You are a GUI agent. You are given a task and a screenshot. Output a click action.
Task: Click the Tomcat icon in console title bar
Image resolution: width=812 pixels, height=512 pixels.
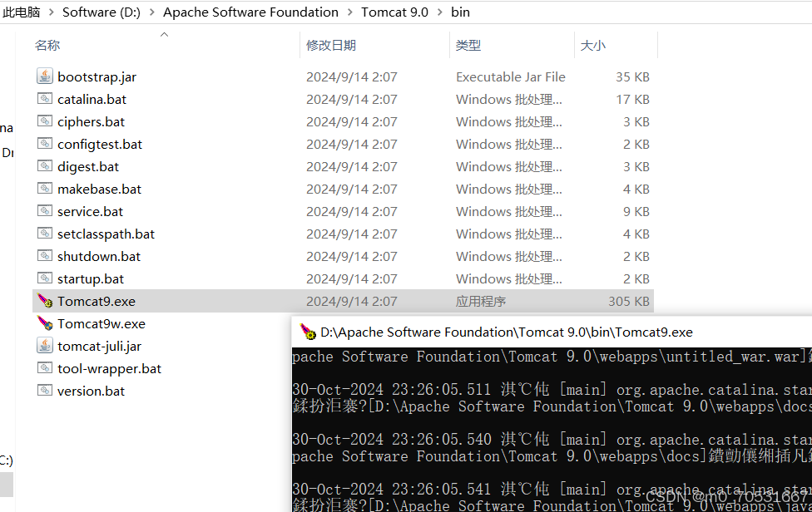308,332
